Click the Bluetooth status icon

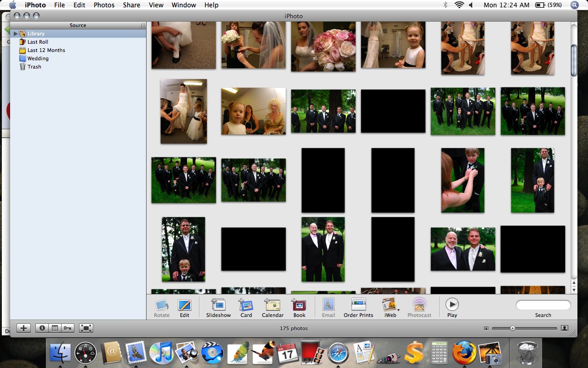tap(445, 5)
